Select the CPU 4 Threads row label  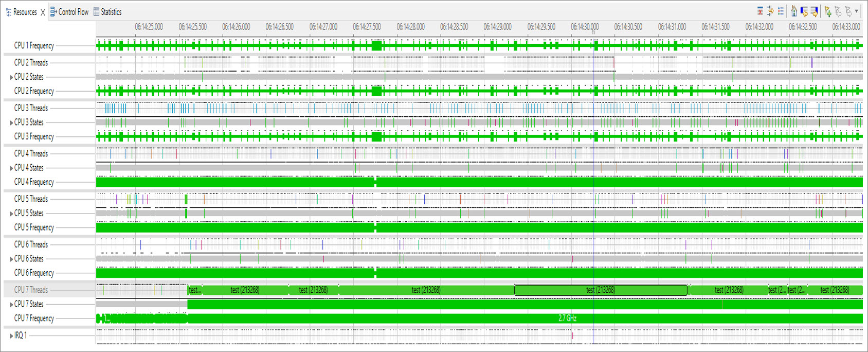pyautogui.click(x=31, y=153)
